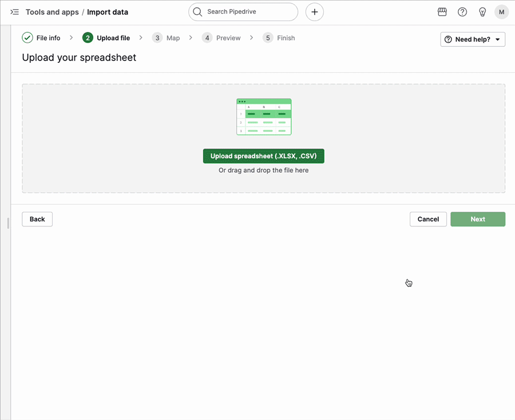Open the user account avatar M
The width and height of the screenshot is (515, 420).
(502, 12)
